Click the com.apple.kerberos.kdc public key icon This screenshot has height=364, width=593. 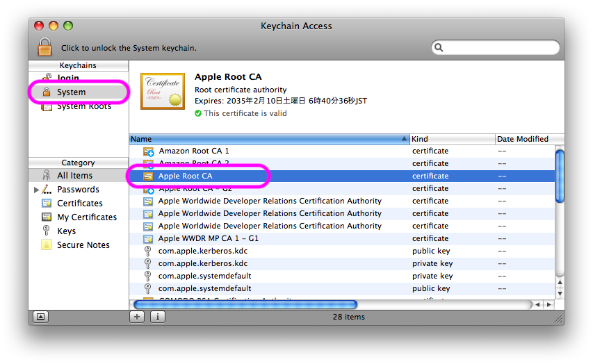point(148,251)
